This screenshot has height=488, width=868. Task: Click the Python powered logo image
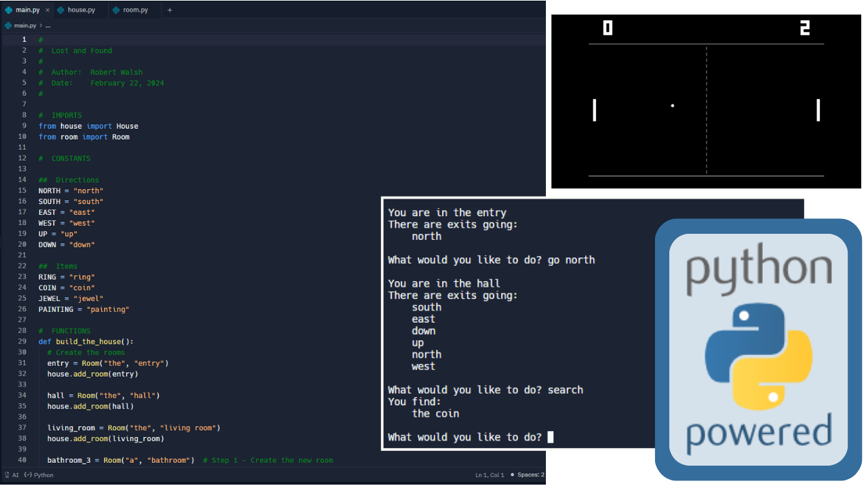[758, 350]
